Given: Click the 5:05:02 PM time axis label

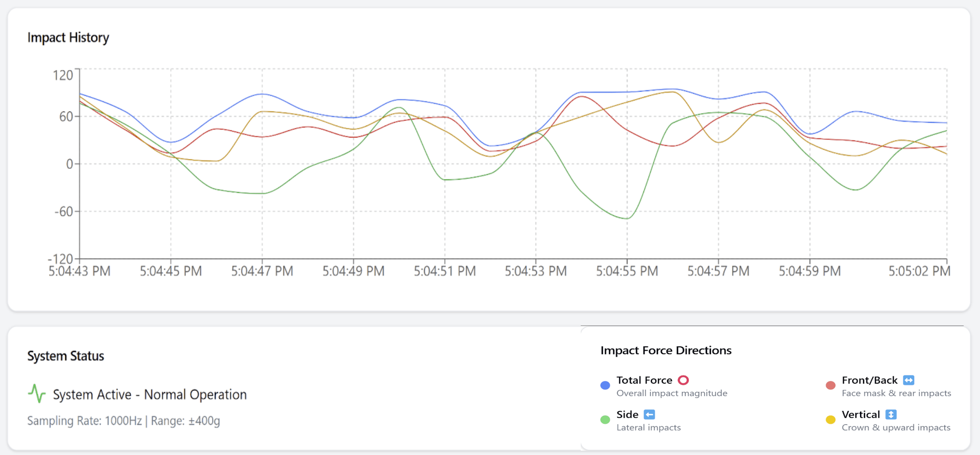Looking at the screenshot, I should coord(919,271).
